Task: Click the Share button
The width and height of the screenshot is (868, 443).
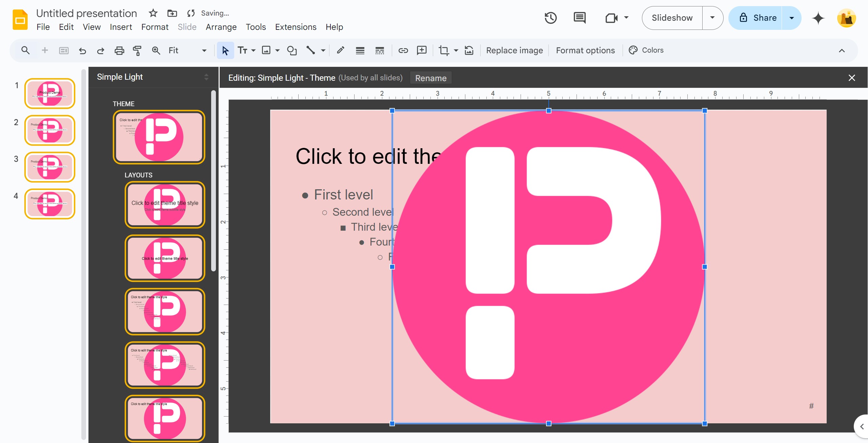Action: (x=756, y=18)
